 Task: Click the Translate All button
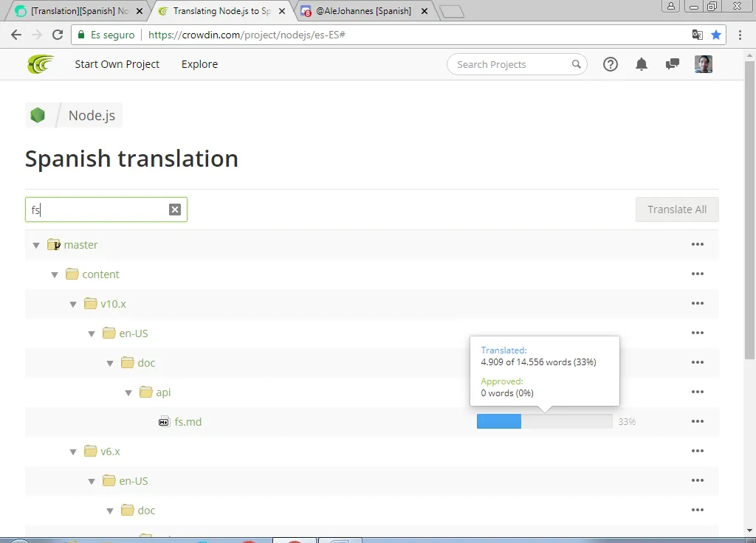677,210
